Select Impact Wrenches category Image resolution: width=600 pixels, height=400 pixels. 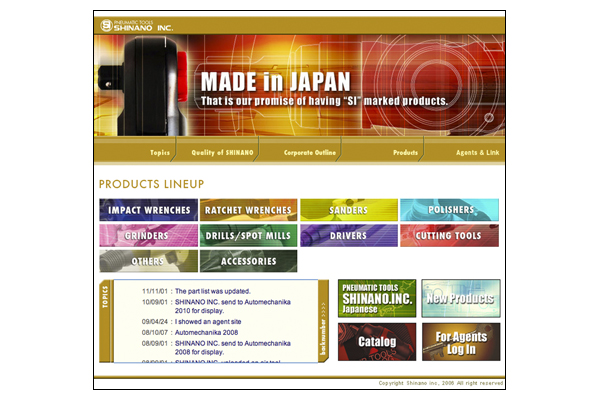click(x=148, y=210)
